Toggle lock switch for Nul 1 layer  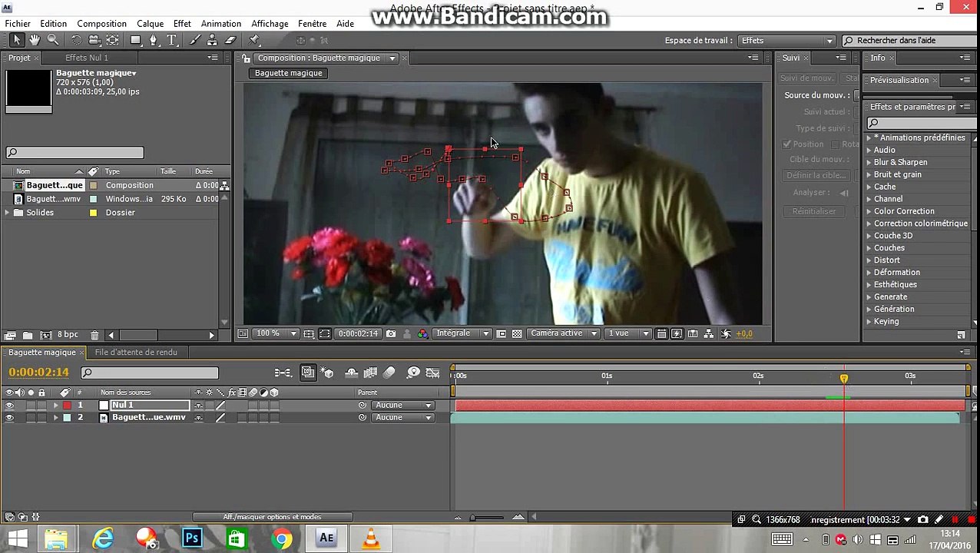(42, 405)
